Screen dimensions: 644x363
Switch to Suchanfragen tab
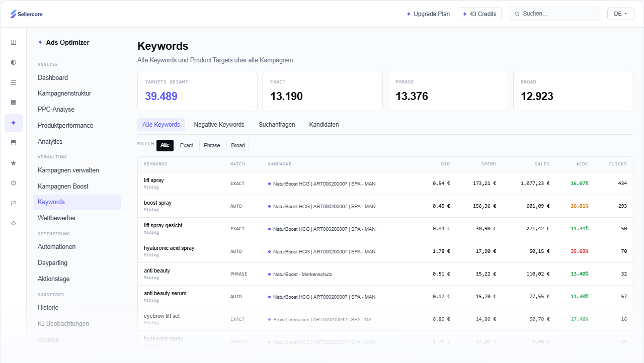277,125
